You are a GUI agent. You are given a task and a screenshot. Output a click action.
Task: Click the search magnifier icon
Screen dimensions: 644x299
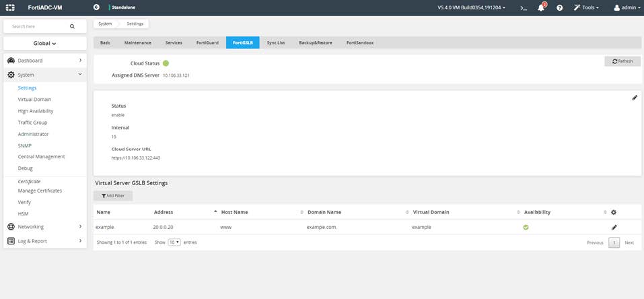point(72,26)
